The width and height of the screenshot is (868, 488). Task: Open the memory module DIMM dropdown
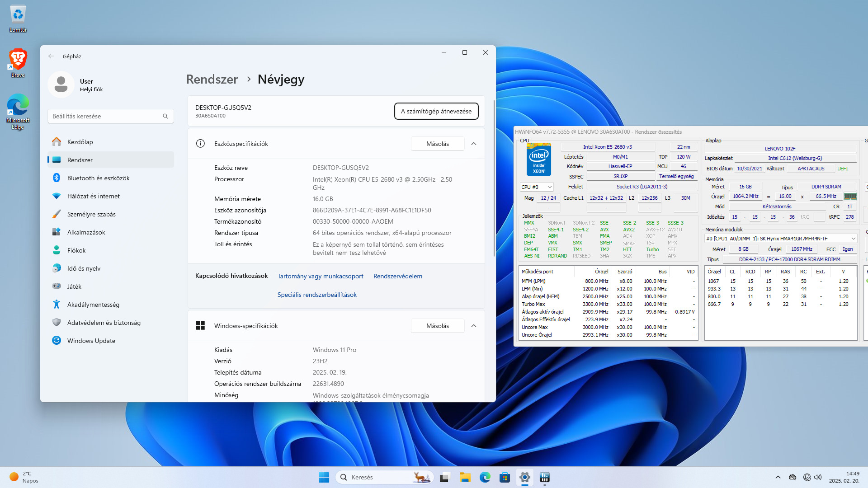(781, 239)
